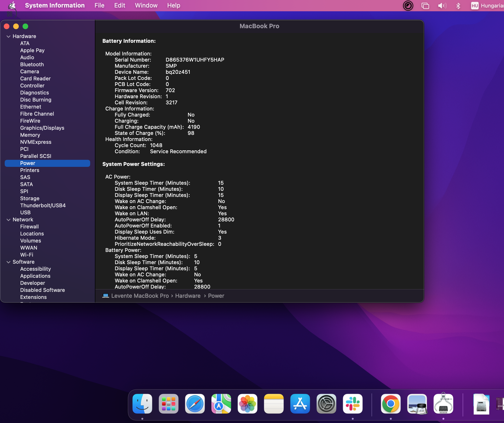Open Preview app in the Dock
The width and height of the screenshot is (504, 423).
click(417, 403)
